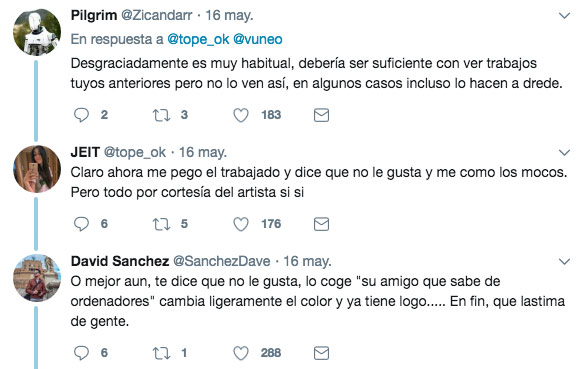The width and height of the screenshot is (588, 369).
Task: Expand options chevron on JEIT's tweet
Action: [564, 153]
